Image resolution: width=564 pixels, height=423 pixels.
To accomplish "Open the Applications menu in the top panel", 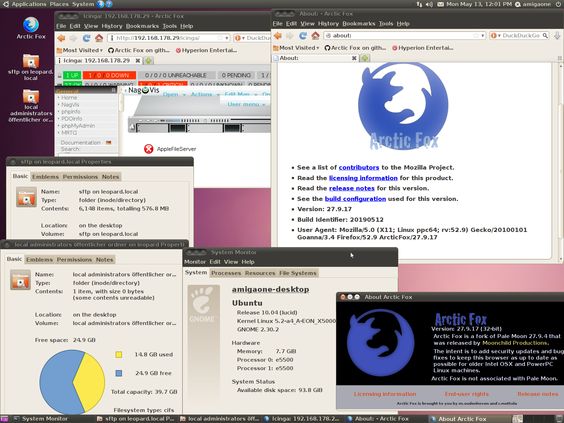I will coord(29,4).
